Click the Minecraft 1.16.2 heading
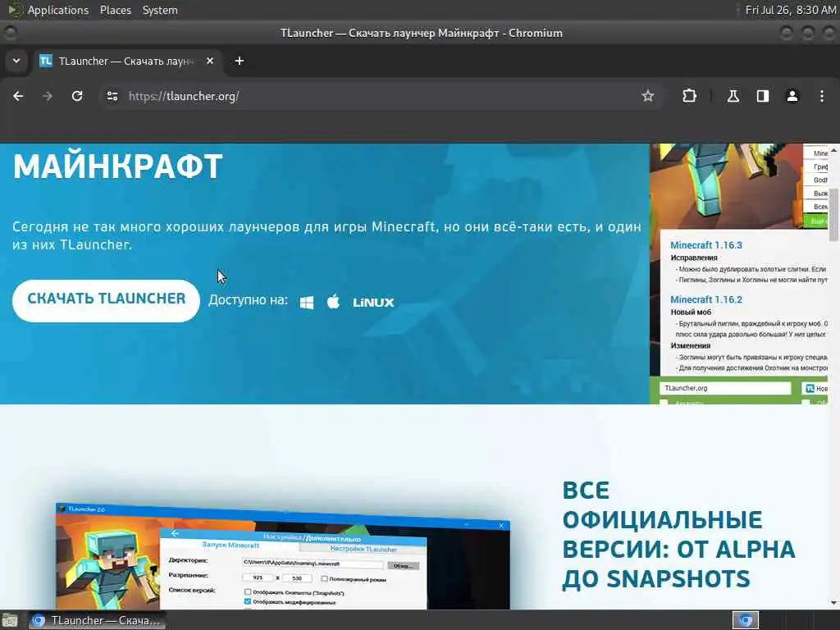840x630 pixels. tap(706, 299)
